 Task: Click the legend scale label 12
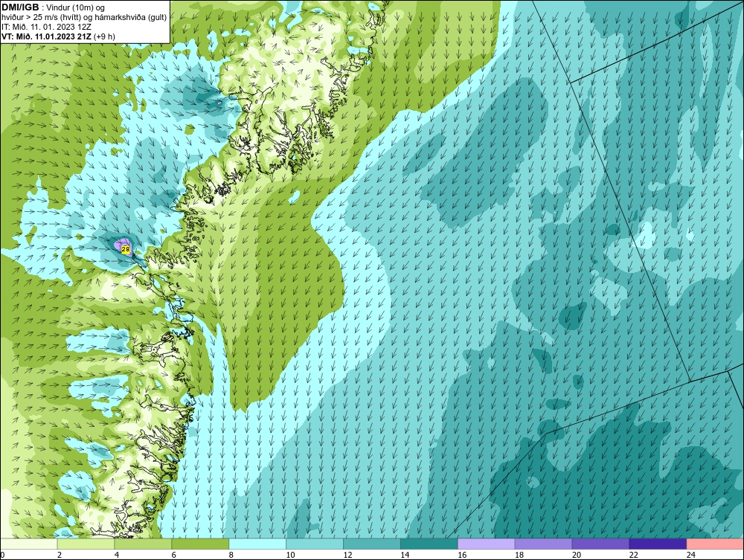[x=347, y=555]
